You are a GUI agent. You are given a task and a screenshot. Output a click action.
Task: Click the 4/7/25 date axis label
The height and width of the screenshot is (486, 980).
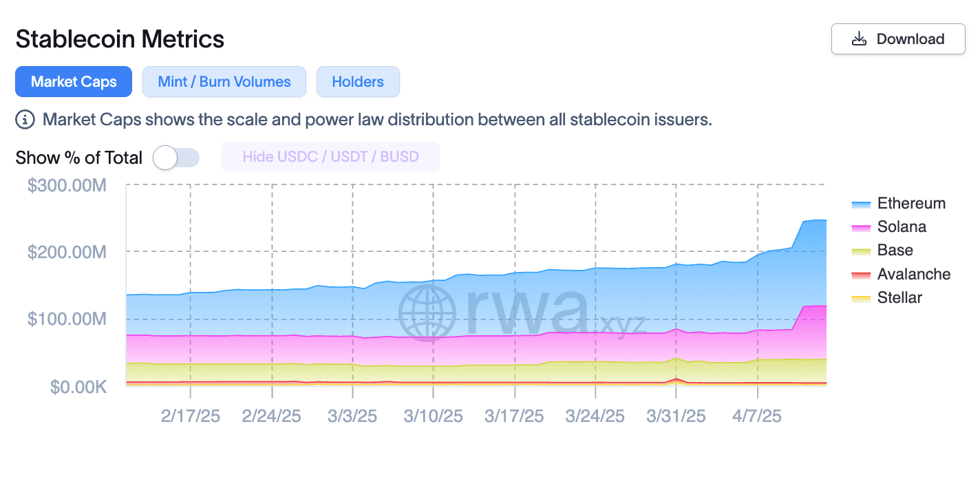tap(757, 416)
